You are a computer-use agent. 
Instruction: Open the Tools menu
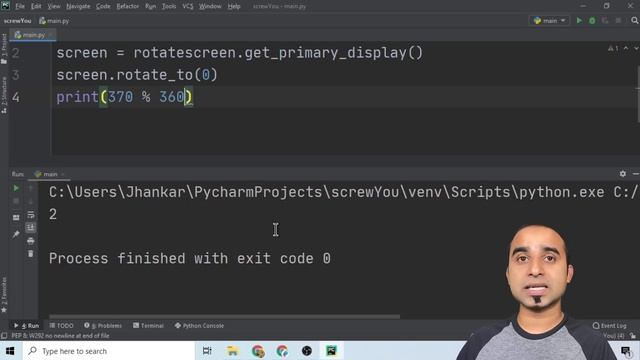coord(169,6)
